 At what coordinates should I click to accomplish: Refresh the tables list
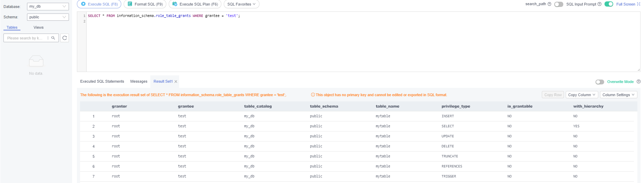(64, 38)
